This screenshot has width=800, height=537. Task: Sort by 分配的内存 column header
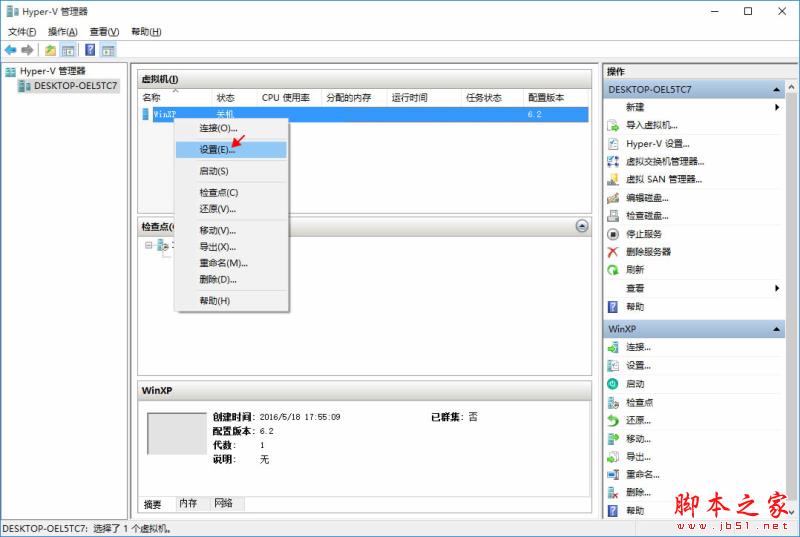coord(355,98)
